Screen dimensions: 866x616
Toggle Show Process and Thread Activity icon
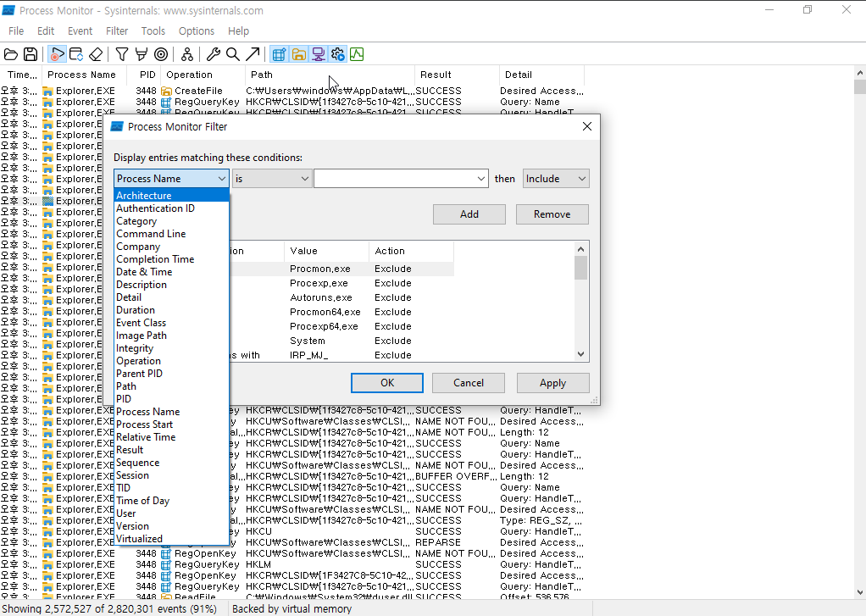(x=337, y=54)
